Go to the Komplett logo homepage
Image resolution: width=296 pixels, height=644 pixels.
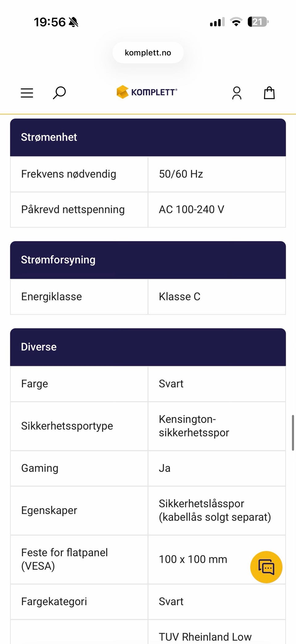147,92
